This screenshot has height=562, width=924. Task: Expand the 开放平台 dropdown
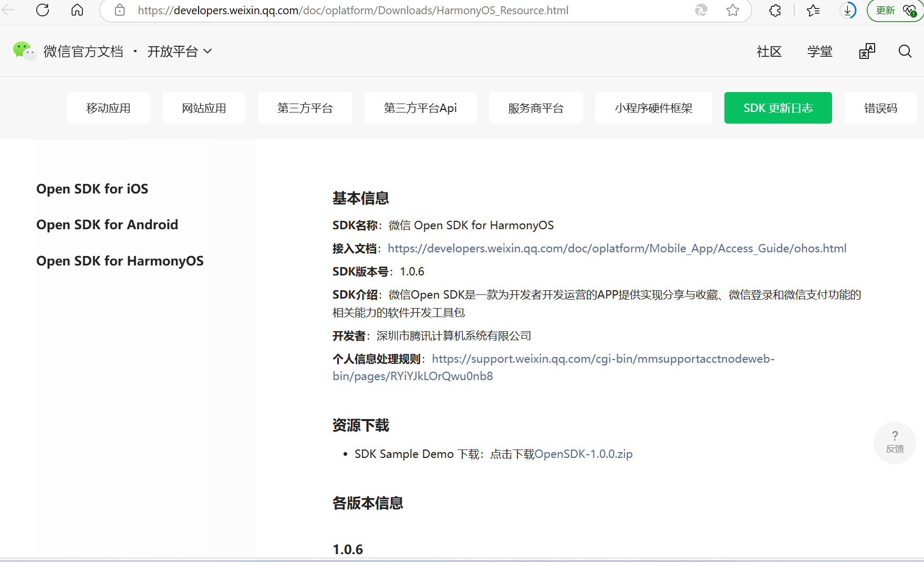(x=180, y=51)
